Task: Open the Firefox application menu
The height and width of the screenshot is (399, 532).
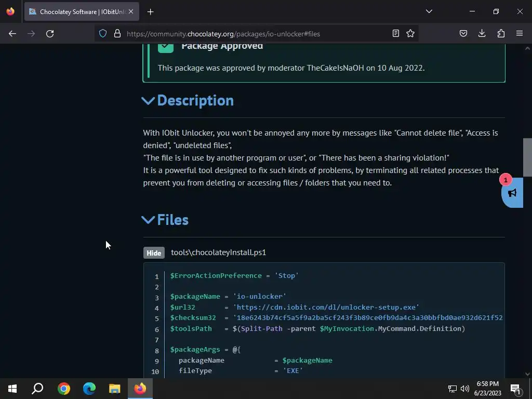Action: coord(520,33)
